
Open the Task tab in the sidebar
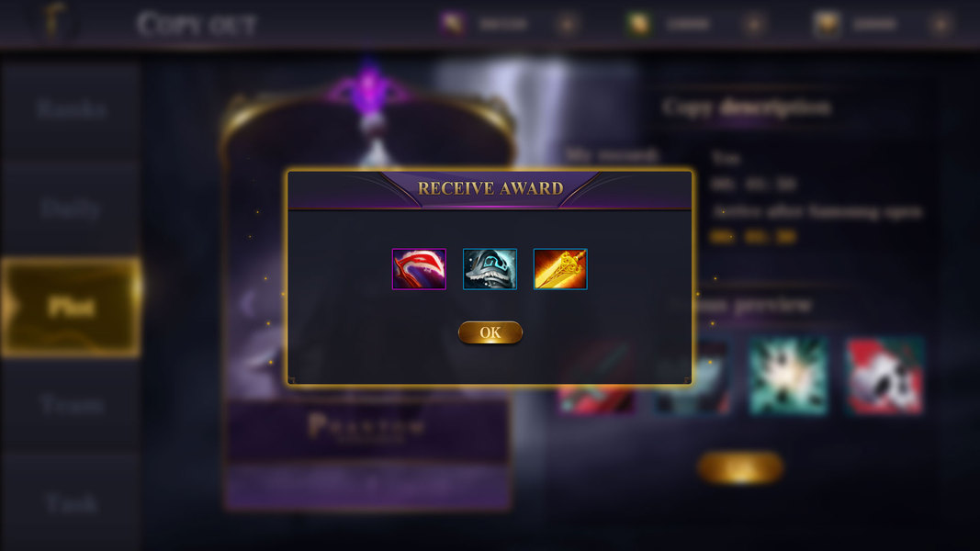point(71,503)
